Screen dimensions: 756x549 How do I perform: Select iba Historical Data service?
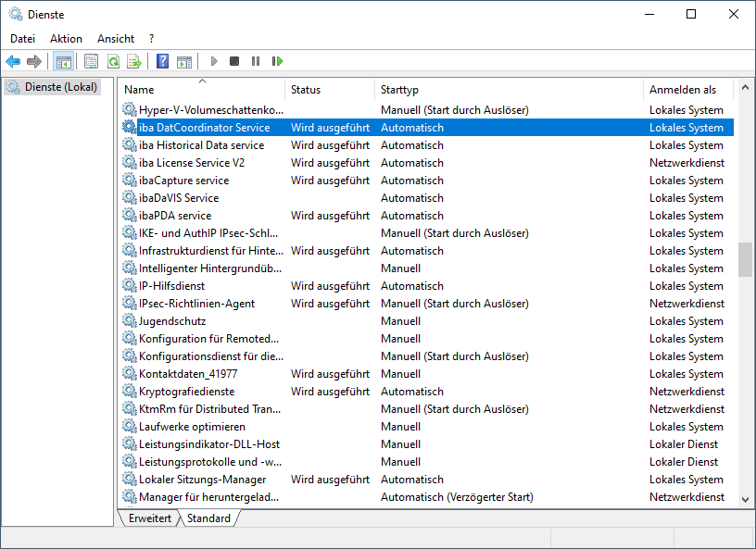click(x=427, y=145)
